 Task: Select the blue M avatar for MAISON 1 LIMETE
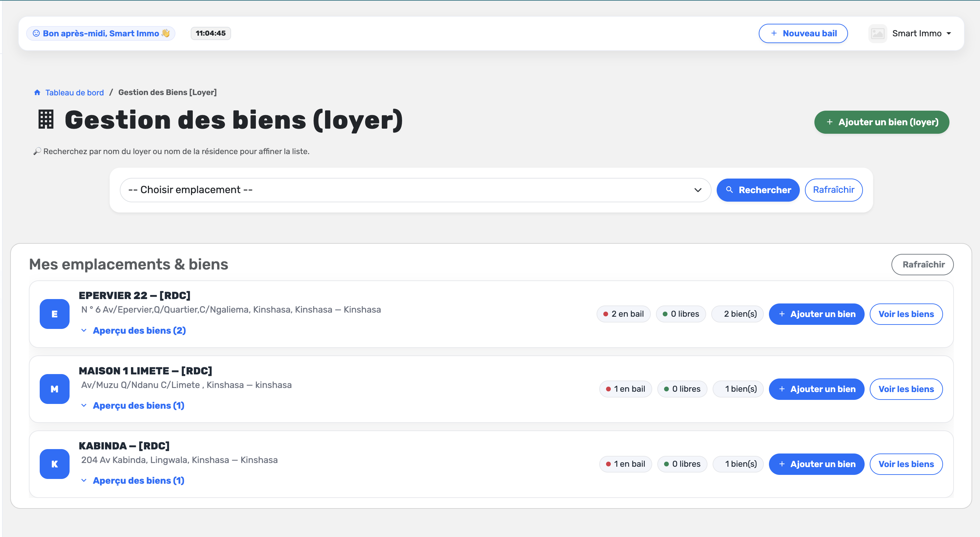click(x=54, y=389)
